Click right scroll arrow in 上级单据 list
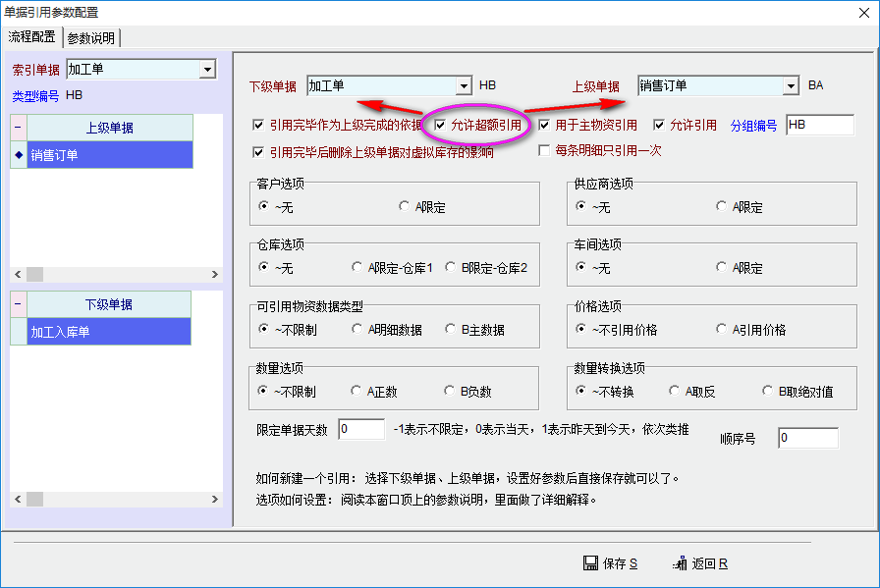Image resolution: width=880 pixels, height=588 pixels. pyautogui.click(x=215, y=275)
